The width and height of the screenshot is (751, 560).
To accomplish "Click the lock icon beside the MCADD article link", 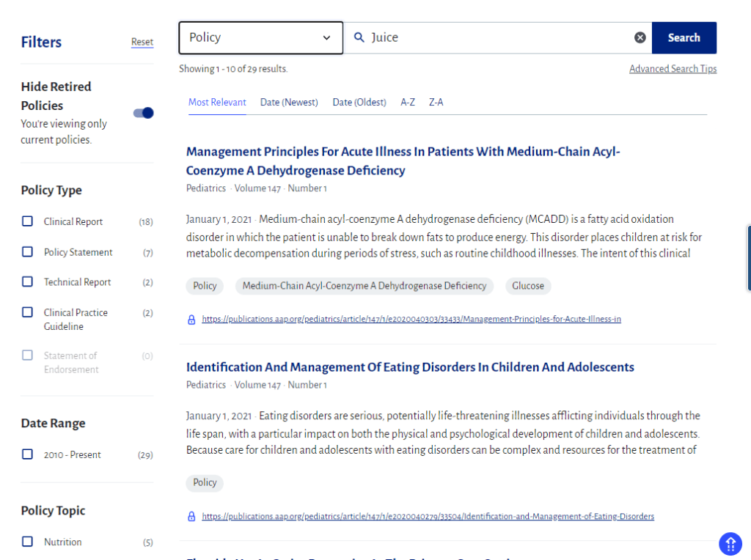I will 191,320.
